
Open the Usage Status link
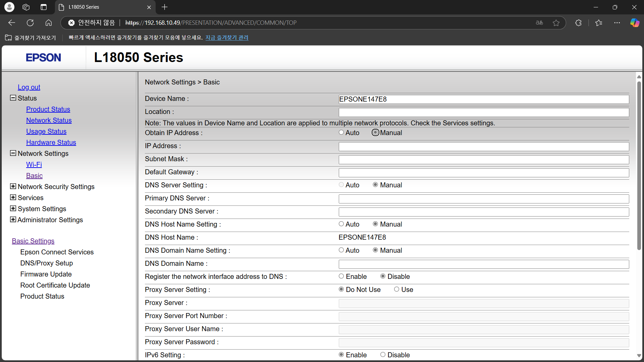click(46, 131)
